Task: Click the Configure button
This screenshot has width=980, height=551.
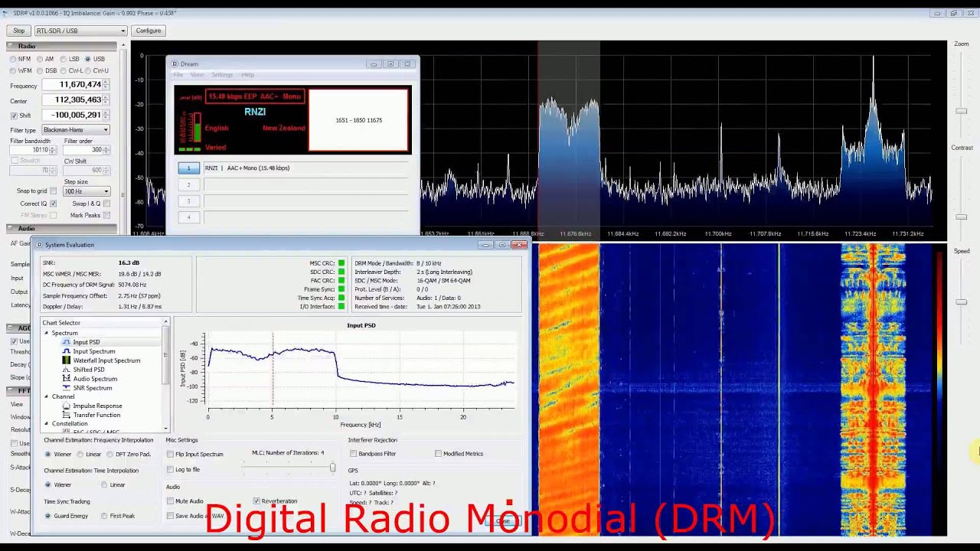Action: pos(149,31)
